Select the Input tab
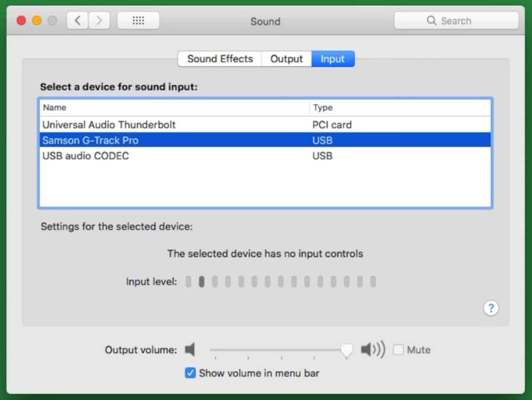 point(333,59)
